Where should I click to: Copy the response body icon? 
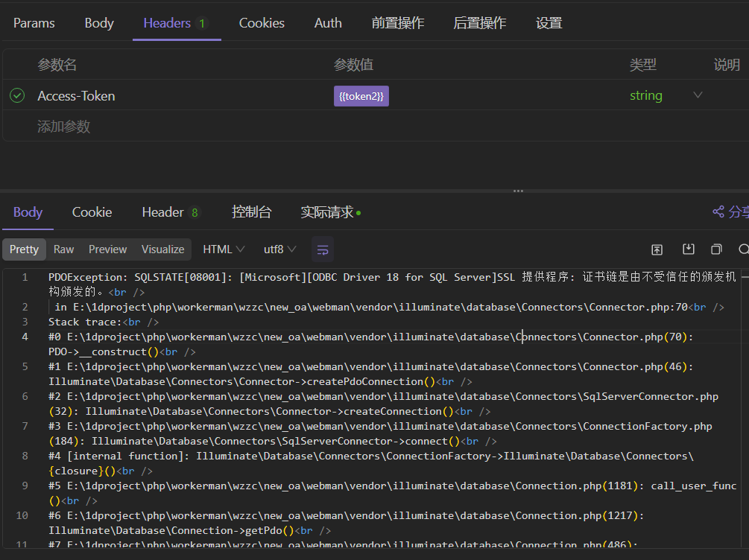click(716, 249)
